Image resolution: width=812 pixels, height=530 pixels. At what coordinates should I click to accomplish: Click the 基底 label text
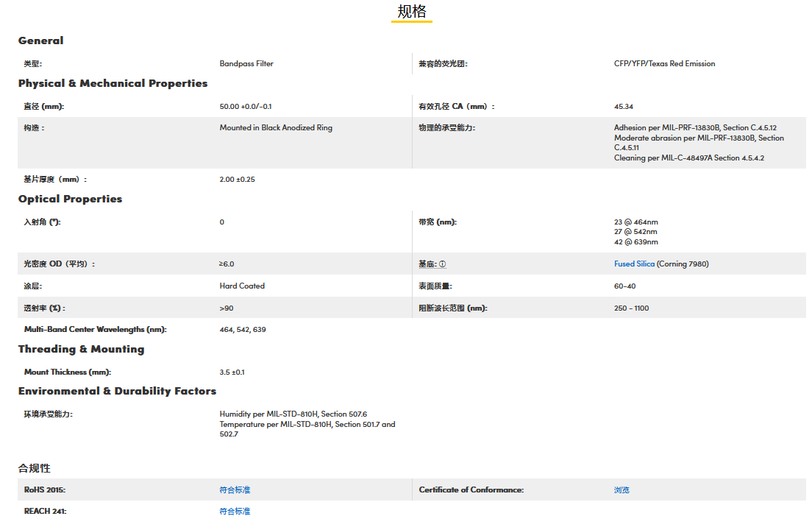click(427, 264)
